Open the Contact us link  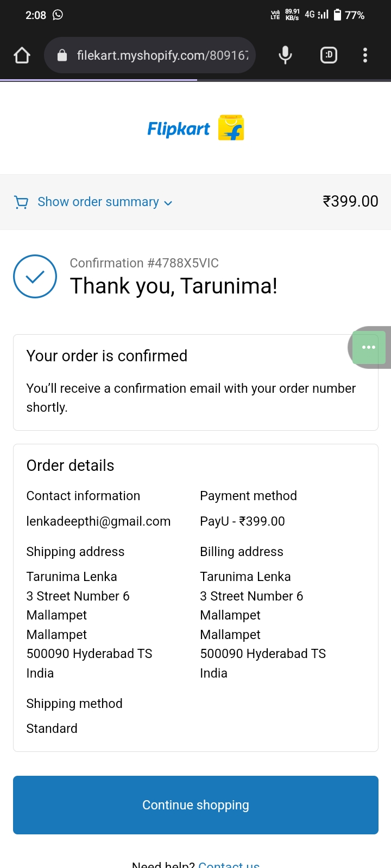229,864
